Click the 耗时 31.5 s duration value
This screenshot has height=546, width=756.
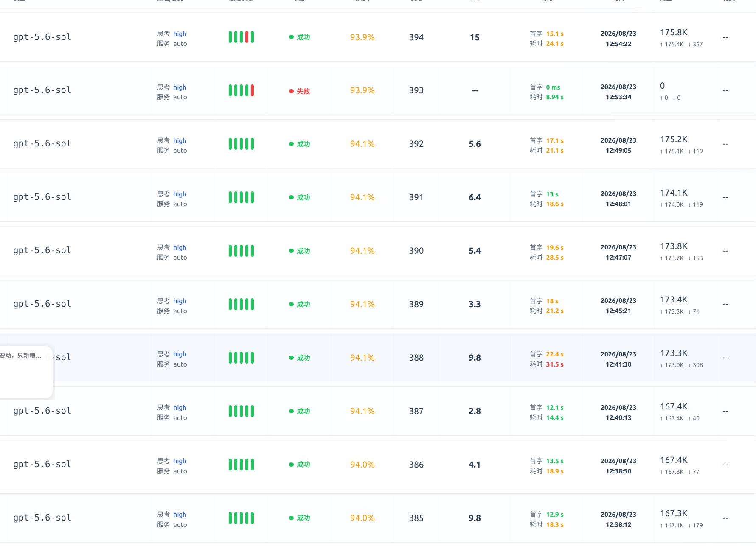[x=547, y=364]
